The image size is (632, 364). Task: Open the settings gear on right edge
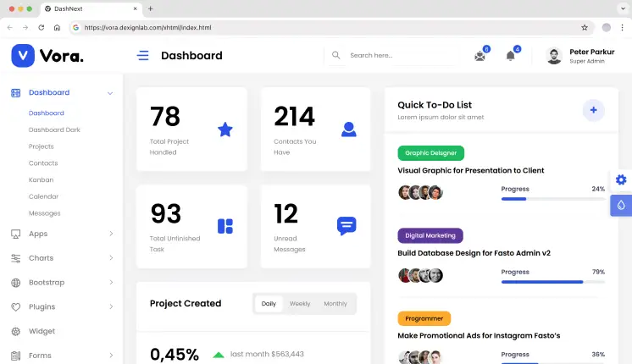click(x=621, y=179)
